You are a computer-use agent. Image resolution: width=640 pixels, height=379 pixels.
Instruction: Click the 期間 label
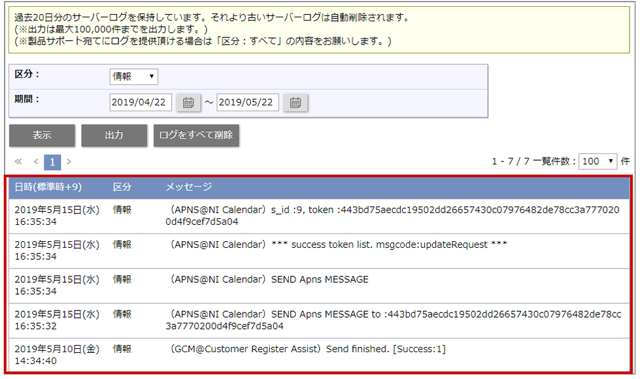[27, 99]
